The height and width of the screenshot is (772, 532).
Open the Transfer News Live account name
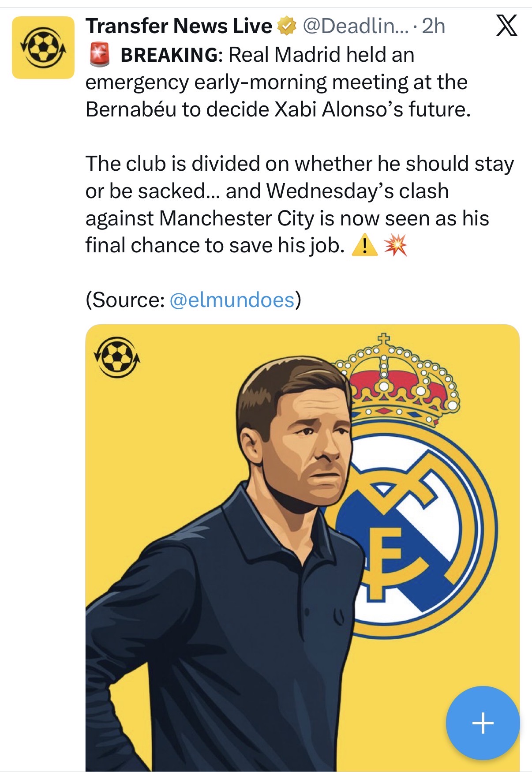179,26
